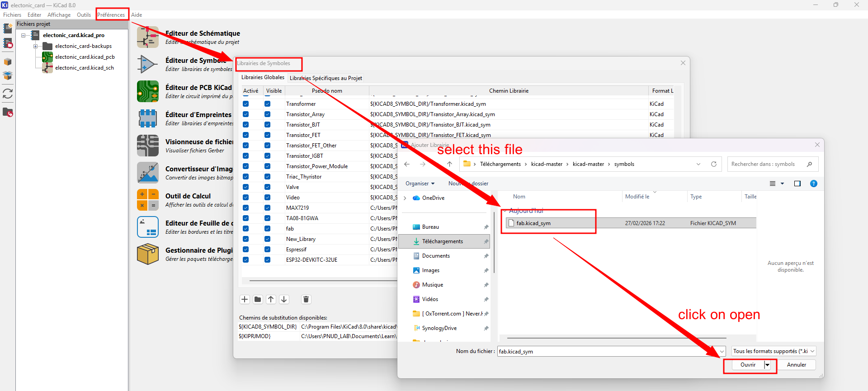Toggle the Activé checkbox for Transistor_BJT
This screenshot has width=868, height=391.
pos(245,125)
